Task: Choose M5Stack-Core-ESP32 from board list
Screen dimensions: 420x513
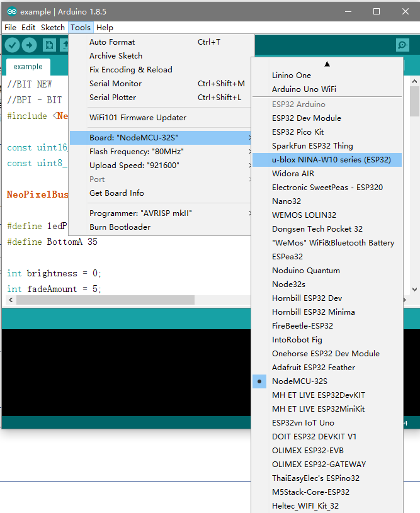Action: 310,492
